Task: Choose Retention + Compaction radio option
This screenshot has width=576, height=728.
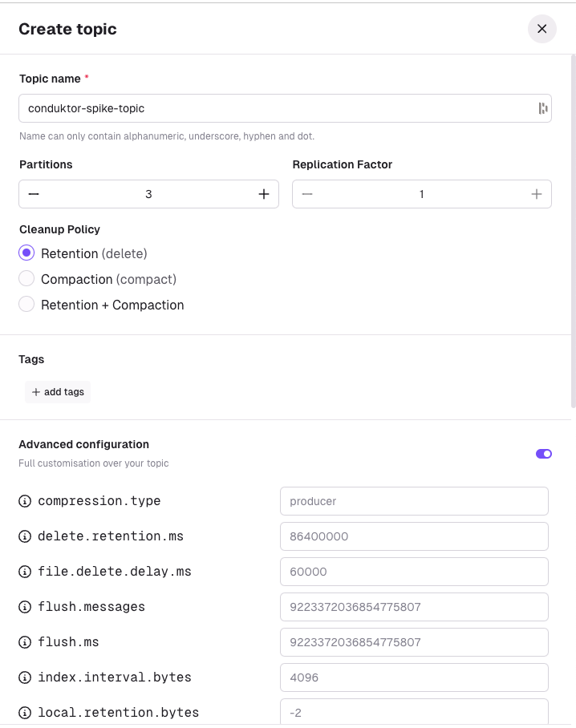Action: [x=26, y=304]
